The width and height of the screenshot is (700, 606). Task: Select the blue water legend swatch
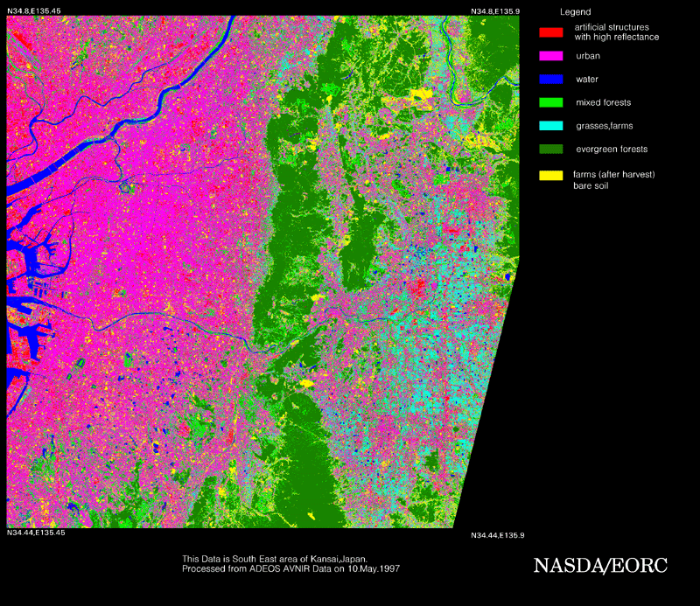pos(551,79)
